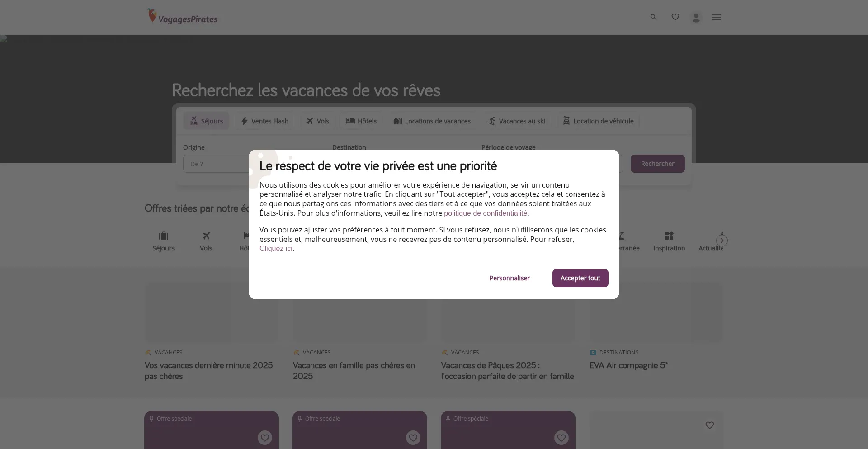Favorite the first Offre spéciale card
Screen dimensions: 868x449
tap(265, 438)
